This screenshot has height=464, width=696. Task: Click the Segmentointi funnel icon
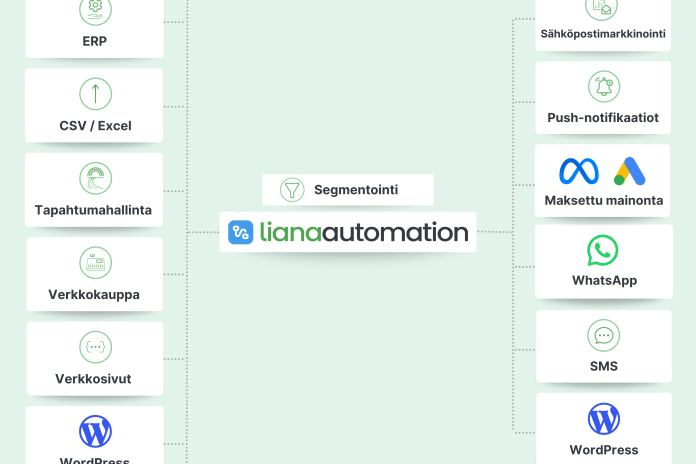[292, 190]
